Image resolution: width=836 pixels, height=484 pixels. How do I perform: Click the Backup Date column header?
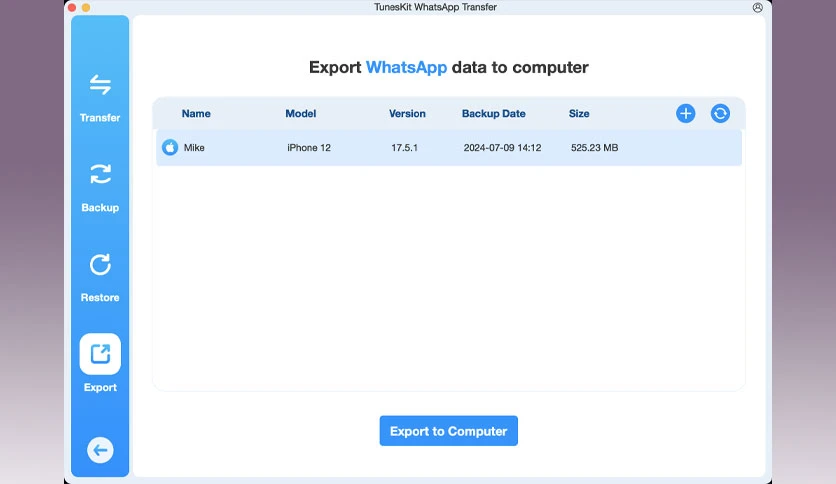[x=494, y=114]
